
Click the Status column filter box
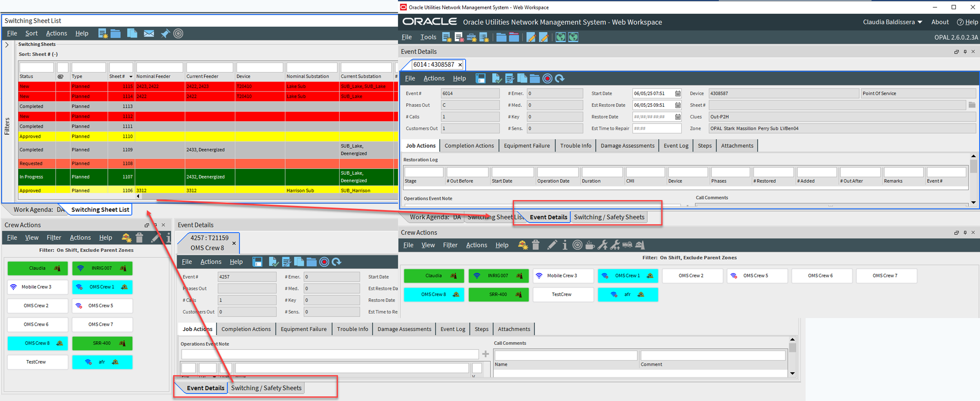coord(37,68)
